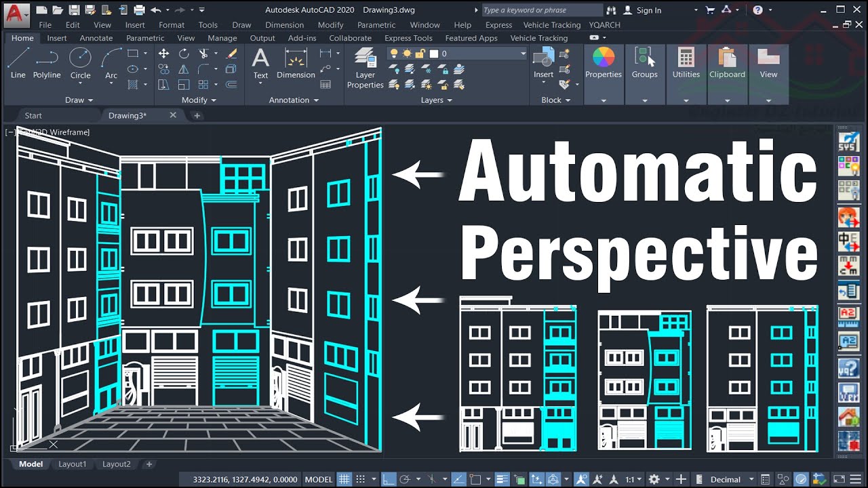
Task: Select the Polyline tool
Action: coord(47,63)
